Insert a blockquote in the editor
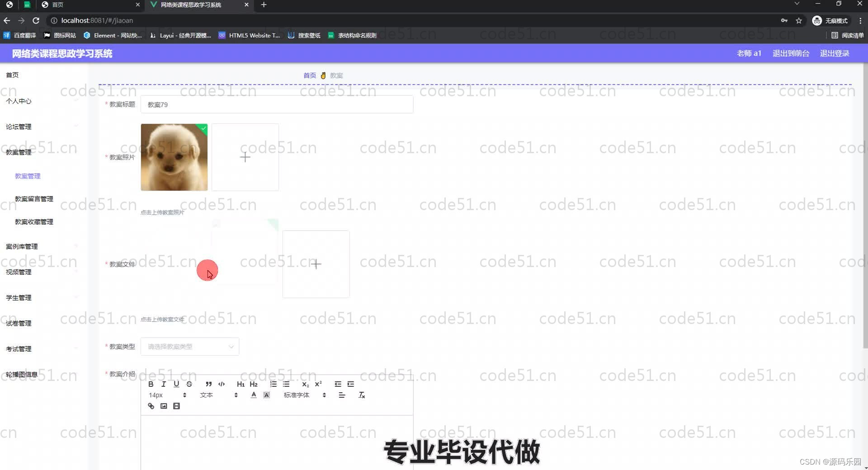This screenshot has height=470, width=868. pos(208,384)
